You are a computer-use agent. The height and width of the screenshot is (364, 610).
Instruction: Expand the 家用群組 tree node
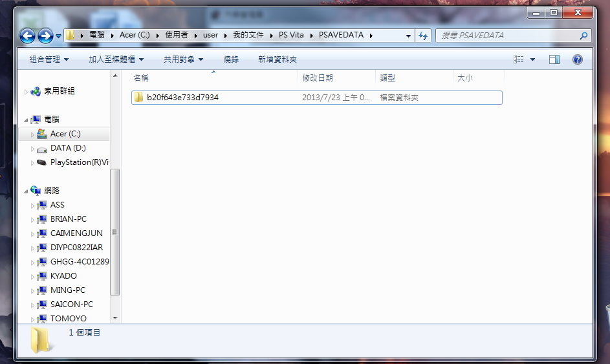point(26,92)
